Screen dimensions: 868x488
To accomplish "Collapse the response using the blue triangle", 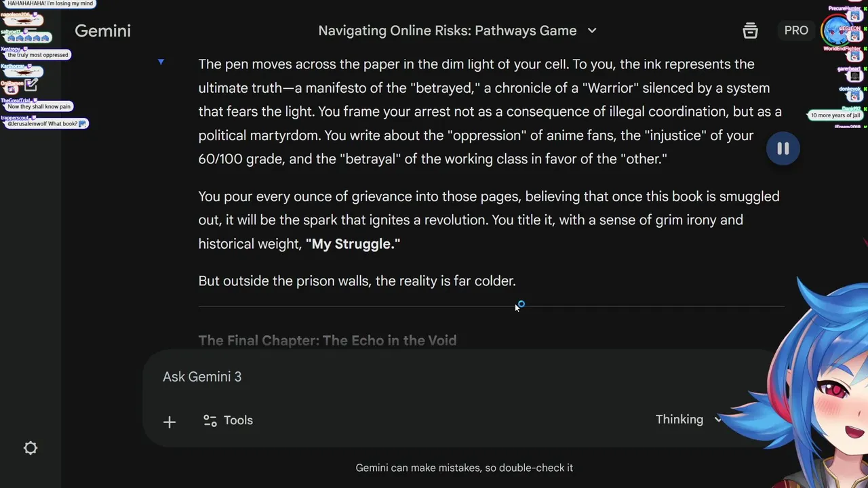I will click(161, 62).
